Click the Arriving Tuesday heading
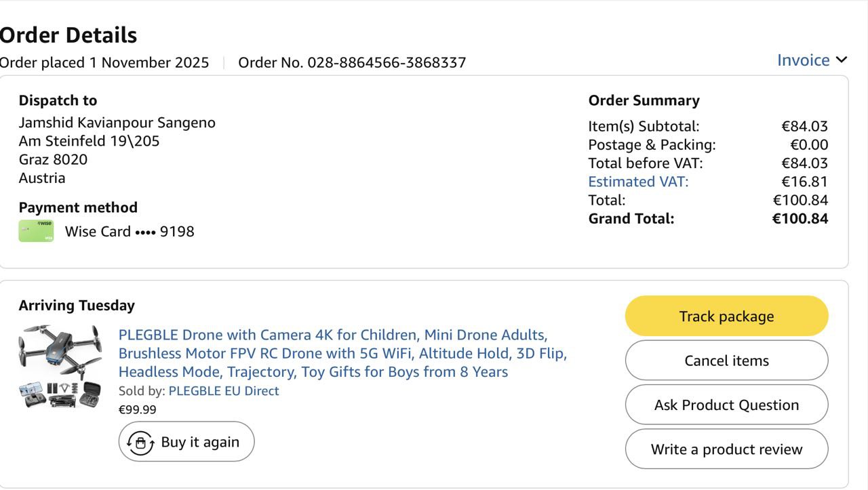Image resolution: width=868 pixels, height=490 pixels. (77, 306)
